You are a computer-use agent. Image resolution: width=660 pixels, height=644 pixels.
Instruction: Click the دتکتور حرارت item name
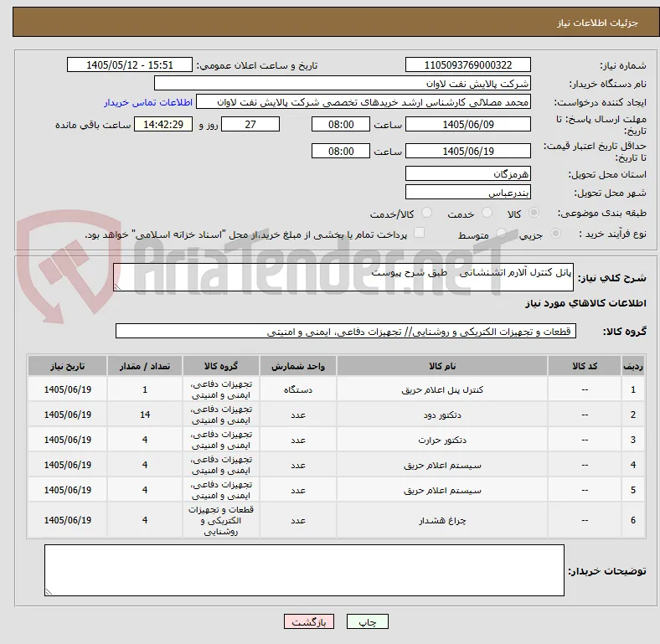[x=442, y=440]
